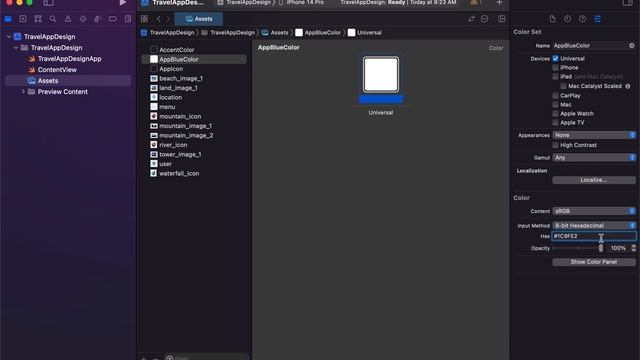The image size is (640, 360).
Task: Click AppBlueColor in the breadcrumb path
Action: click(x=318, y=33)
